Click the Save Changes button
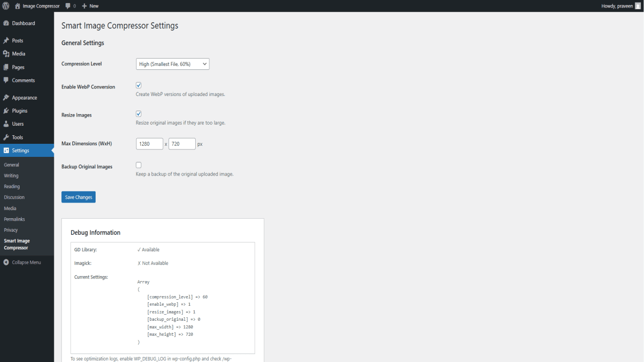Screen dimensions: 644x362 click(x=78, y=197)
